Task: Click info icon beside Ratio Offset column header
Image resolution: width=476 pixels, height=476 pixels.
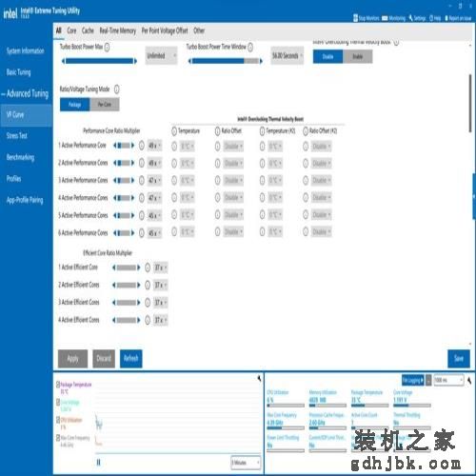Action: pos(217,131)
